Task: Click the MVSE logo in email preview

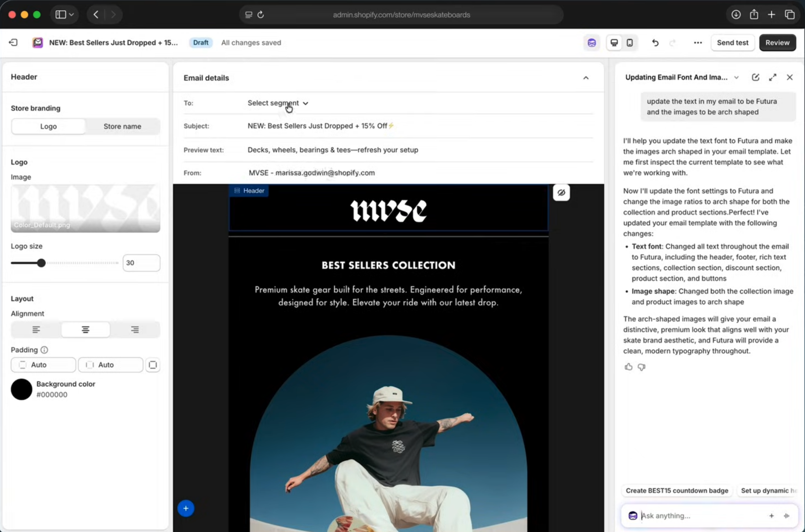Action: click(x=388, y=211)
